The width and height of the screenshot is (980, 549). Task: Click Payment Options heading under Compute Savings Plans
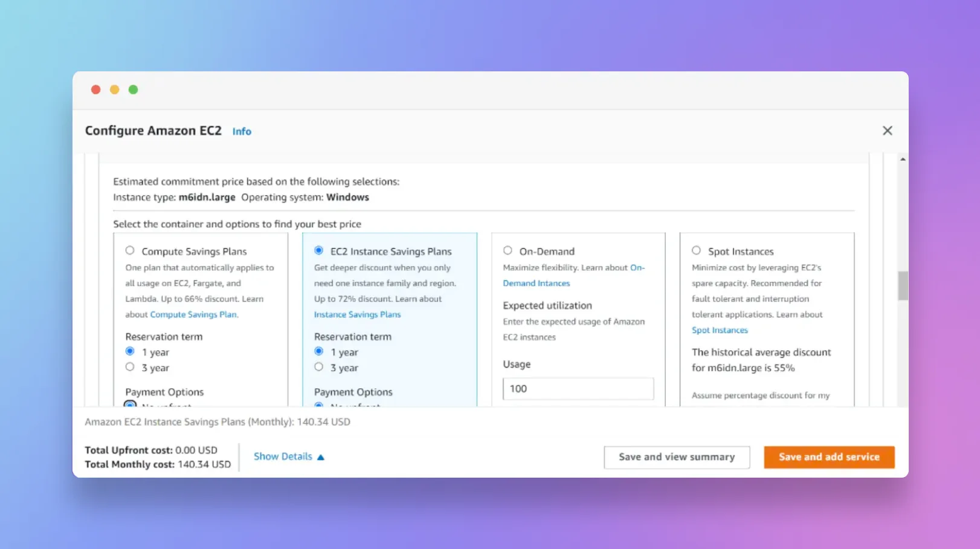coord(164,392)
